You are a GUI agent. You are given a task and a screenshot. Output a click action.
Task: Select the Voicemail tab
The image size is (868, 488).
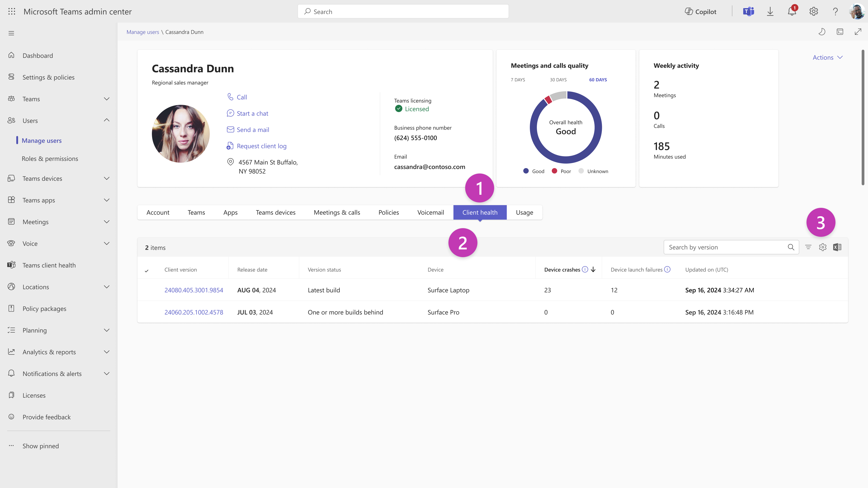coord(431,212)
